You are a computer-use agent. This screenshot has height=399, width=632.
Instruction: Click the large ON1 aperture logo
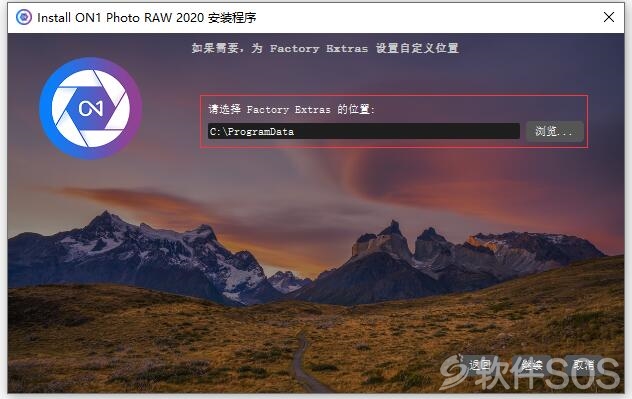[x=91, y=108]
